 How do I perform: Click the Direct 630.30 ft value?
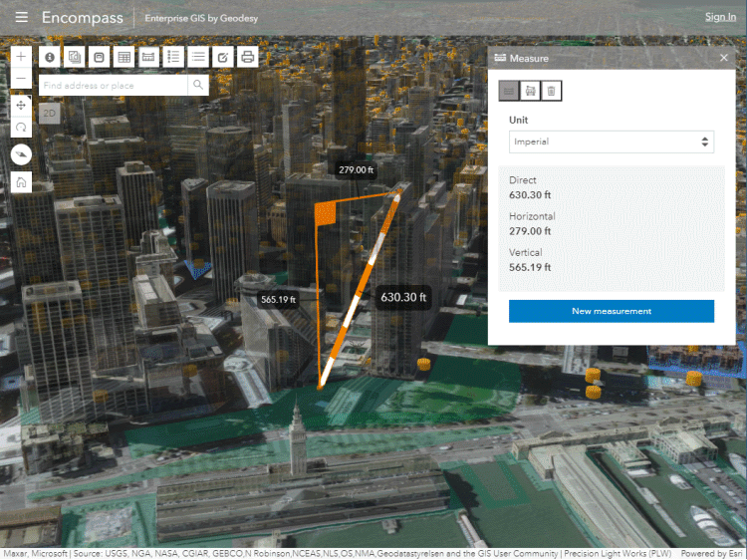click(530, 195)
